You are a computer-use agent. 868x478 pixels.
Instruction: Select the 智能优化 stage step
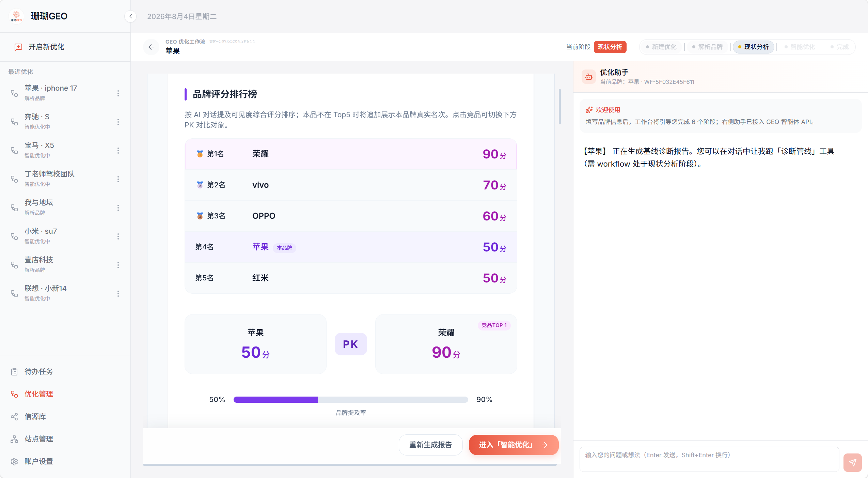pyautogui.click(x=800, y=47)
